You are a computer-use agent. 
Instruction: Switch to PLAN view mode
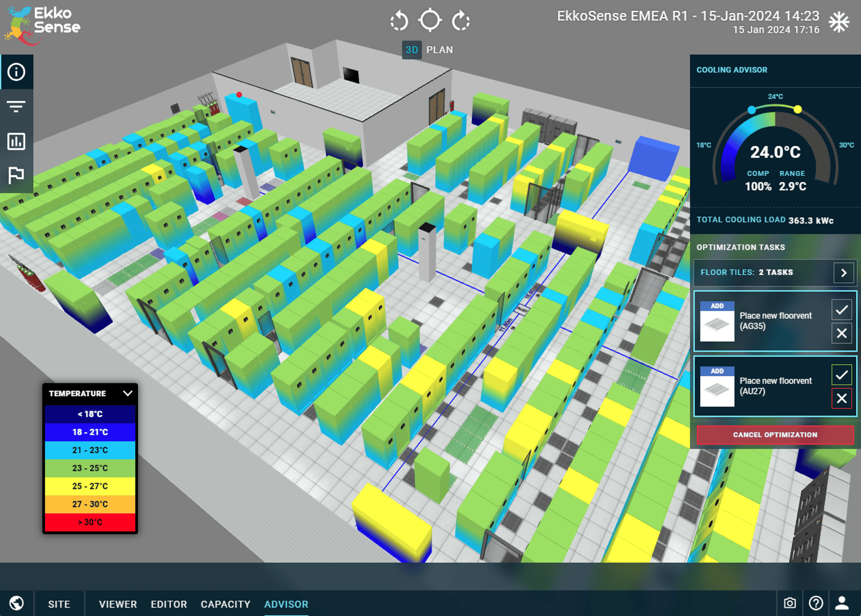pos(439,50)
